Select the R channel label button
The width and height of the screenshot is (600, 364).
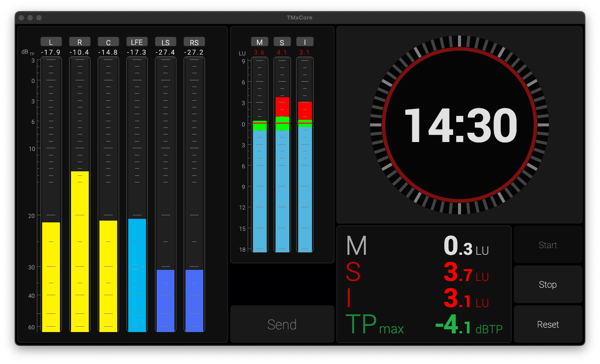click(x=79, y=42)
